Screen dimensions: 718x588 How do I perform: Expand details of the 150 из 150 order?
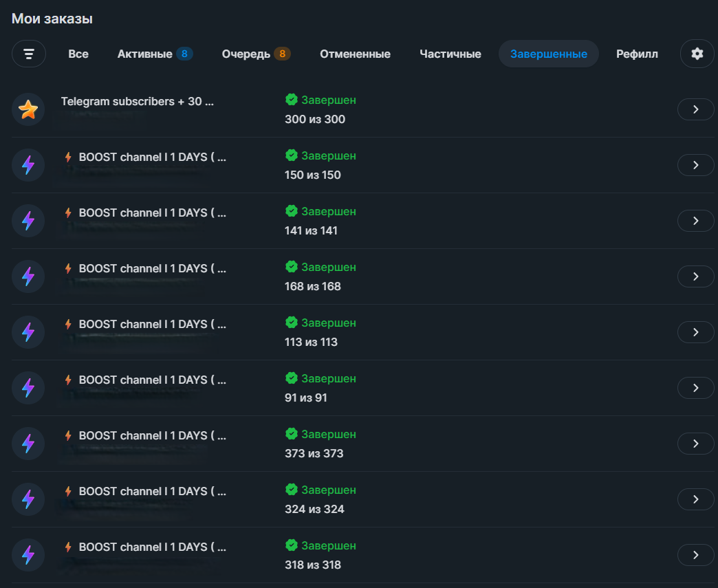point(695,165)
